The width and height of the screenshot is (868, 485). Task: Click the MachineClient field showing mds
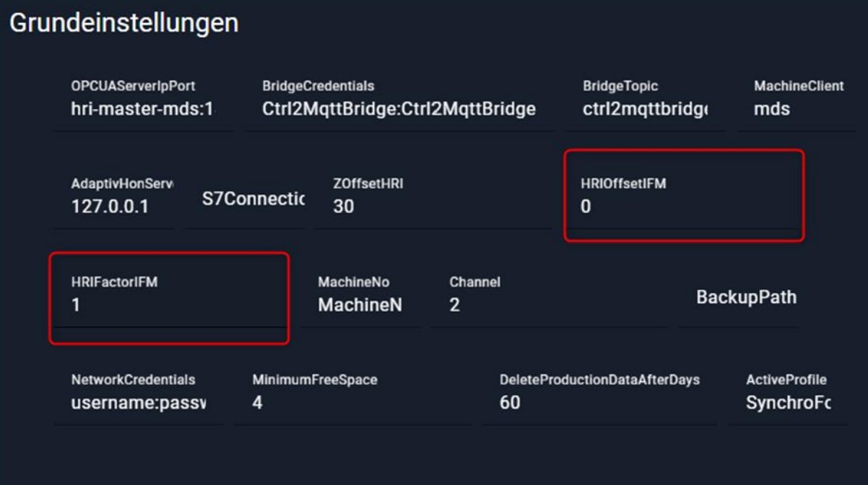click(794, 110)
